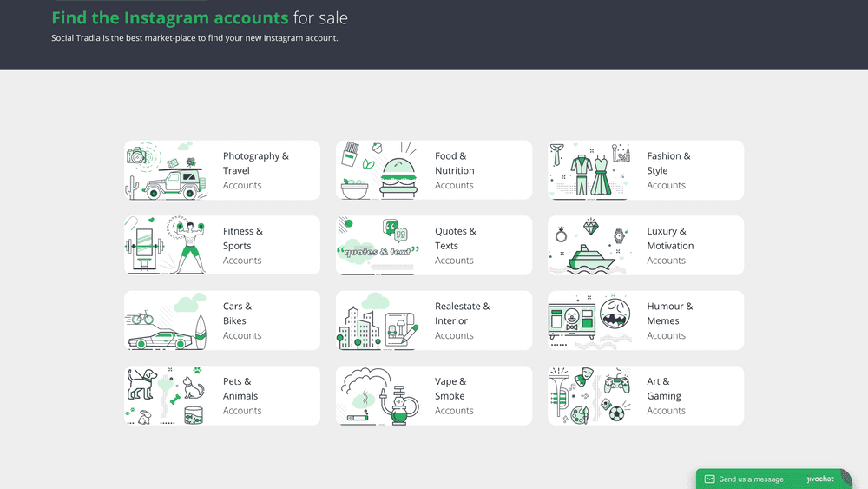868x489 pixels.
Task: Click the sports car illustration for Cars & Bikes
Action: tap(167, 321)
